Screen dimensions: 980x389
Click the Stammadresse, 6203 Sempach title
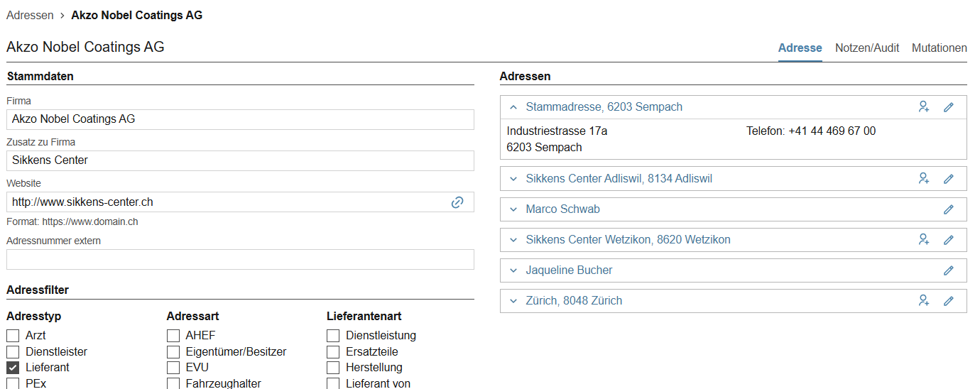click(604, 107)
